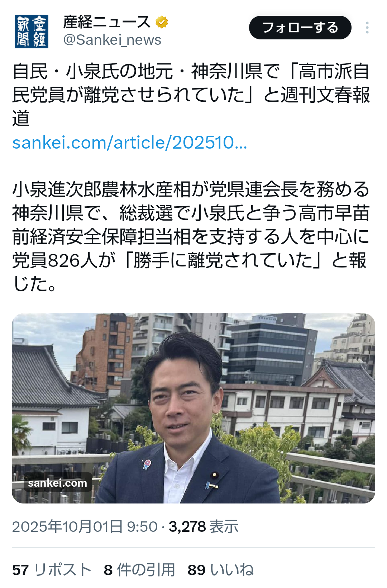
Task: Select the paragraph starting 小泉進次郎農林水産相
Action: coord(191,236)
